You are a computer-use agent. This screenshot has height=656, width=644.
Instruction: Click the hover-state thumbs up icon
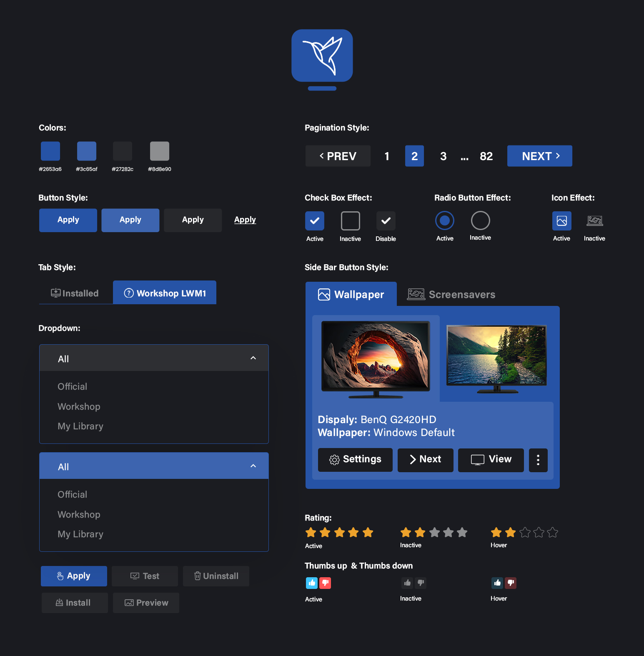point(497,583)
